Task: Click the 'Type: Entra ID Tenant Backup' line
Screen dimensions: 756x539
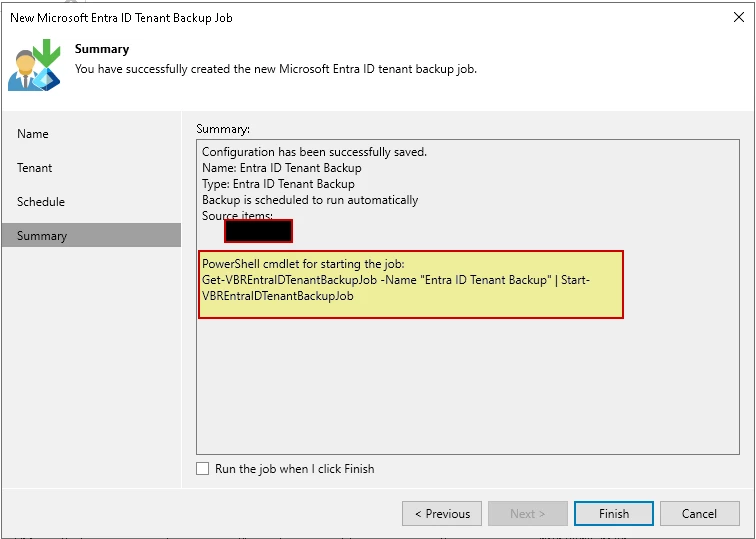Action: click(x=278, y=184)
